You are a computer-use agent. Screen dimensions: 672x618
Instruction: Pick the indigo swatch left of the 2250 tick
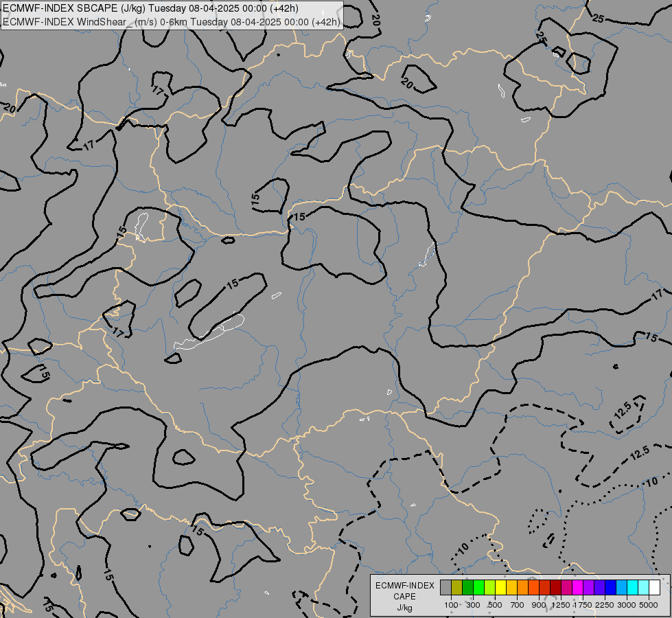point(599,587)
